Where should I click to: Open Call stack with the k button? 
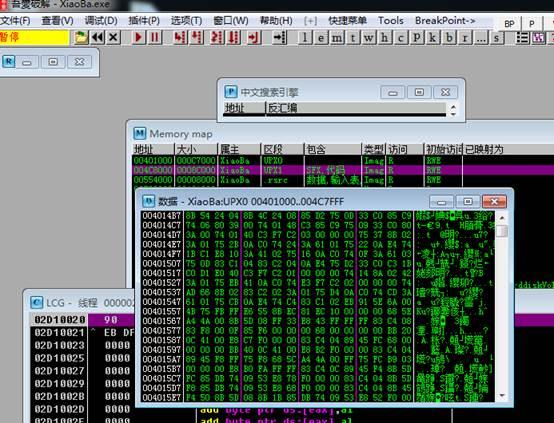[x=432, y=37]
